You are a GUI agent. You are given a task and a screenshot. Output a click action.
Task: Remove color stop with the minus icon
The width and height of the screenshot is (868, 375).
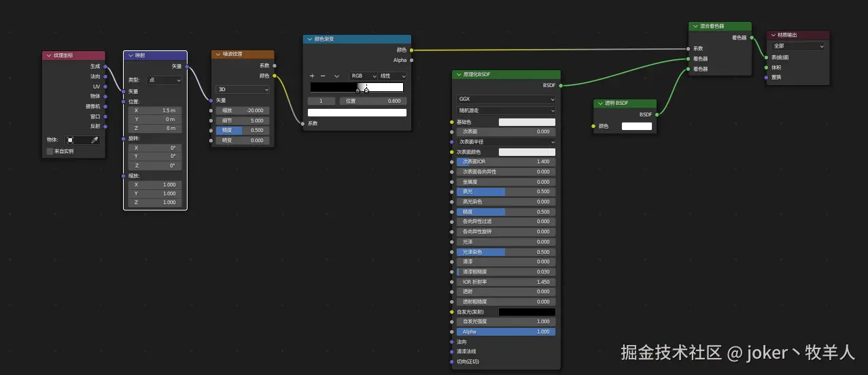323,76
